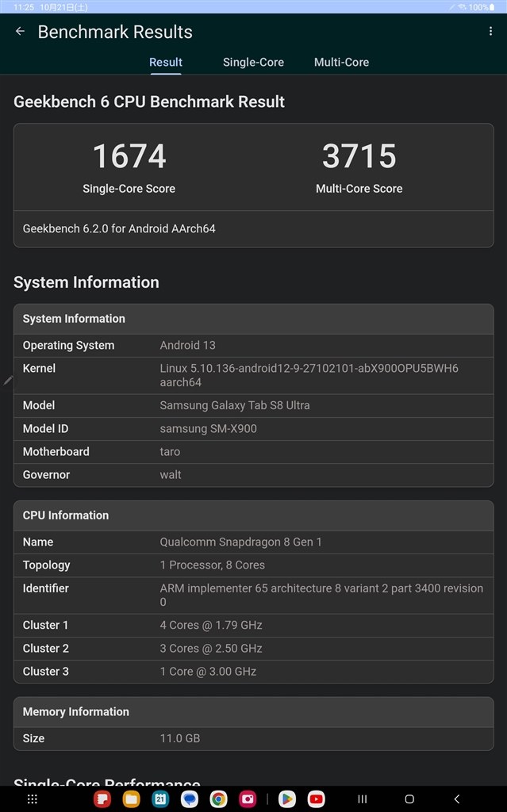The width and height of the screenshot is (507, 812).
Task: Select the Result tab
Action: coord(166,62)
